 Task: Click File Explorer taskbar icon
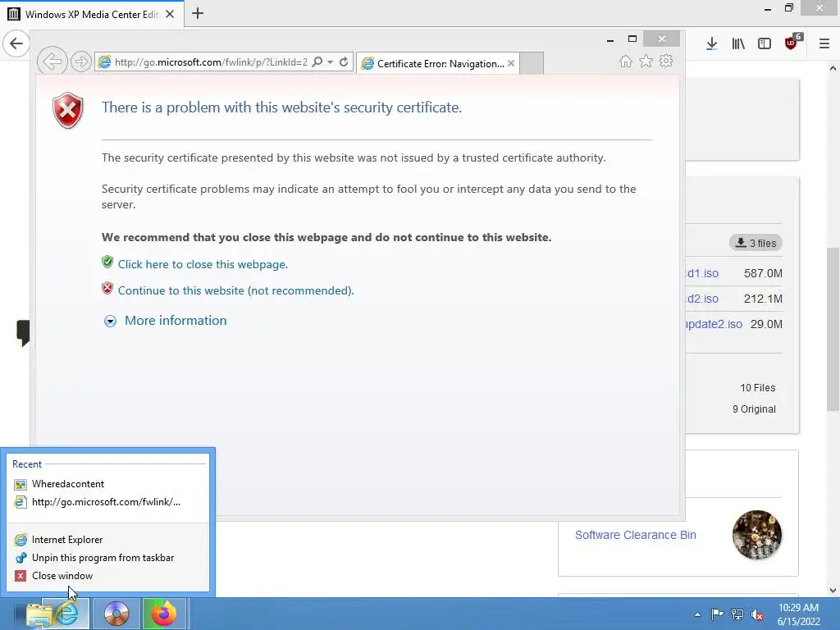click(x=38, y=614)
